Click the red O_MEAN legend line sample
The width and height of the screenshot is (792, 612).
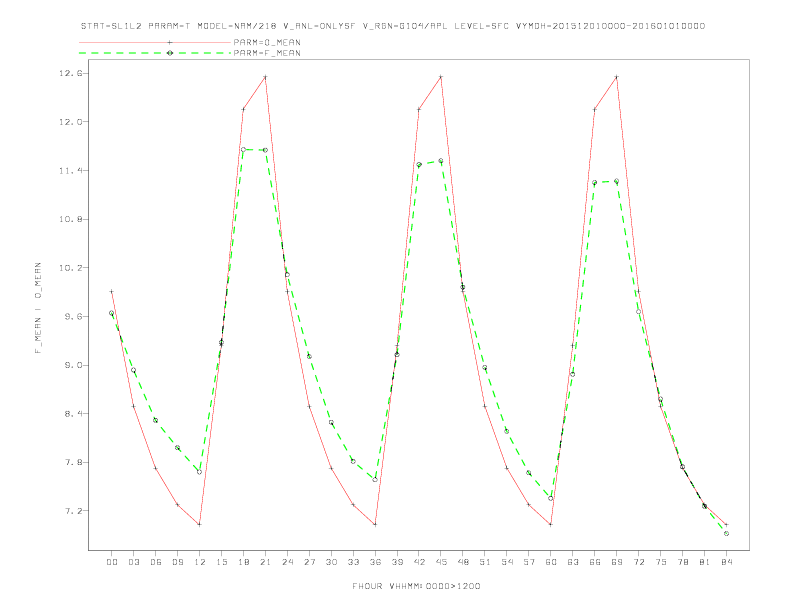[x=155, y=42]
